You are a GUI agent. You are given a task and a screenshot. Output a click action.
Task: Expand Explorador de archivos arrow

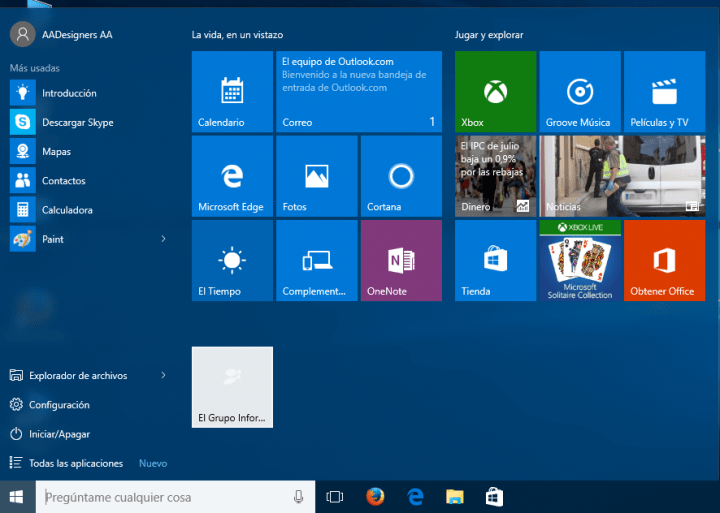tap(163, 375)
